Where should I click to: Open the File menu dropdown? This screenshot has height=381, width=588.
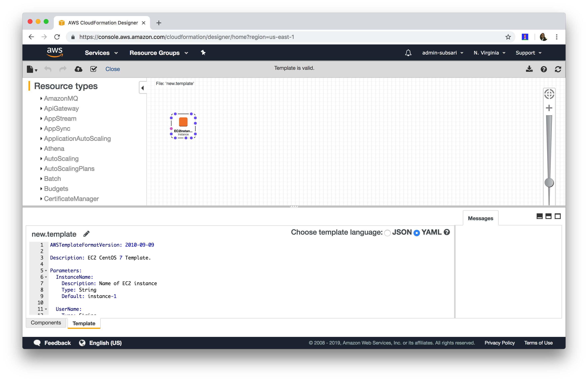click(32, 69)
